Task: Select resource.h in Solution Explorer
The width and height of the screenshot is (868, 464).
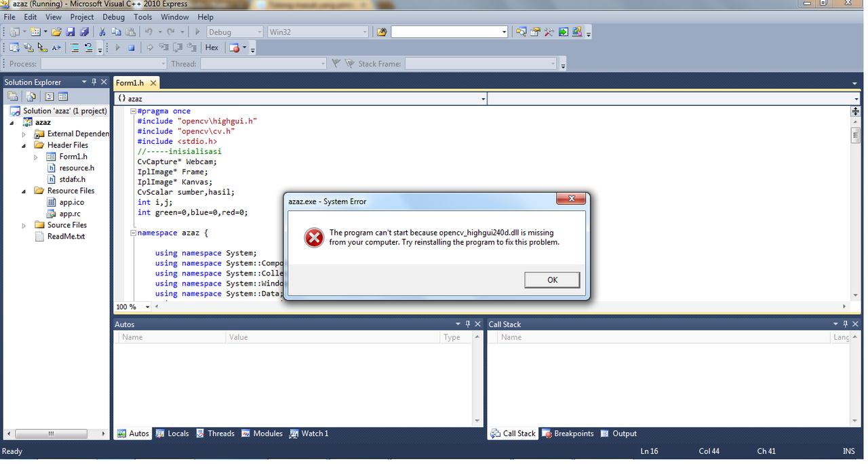Action: coord(77,168)
